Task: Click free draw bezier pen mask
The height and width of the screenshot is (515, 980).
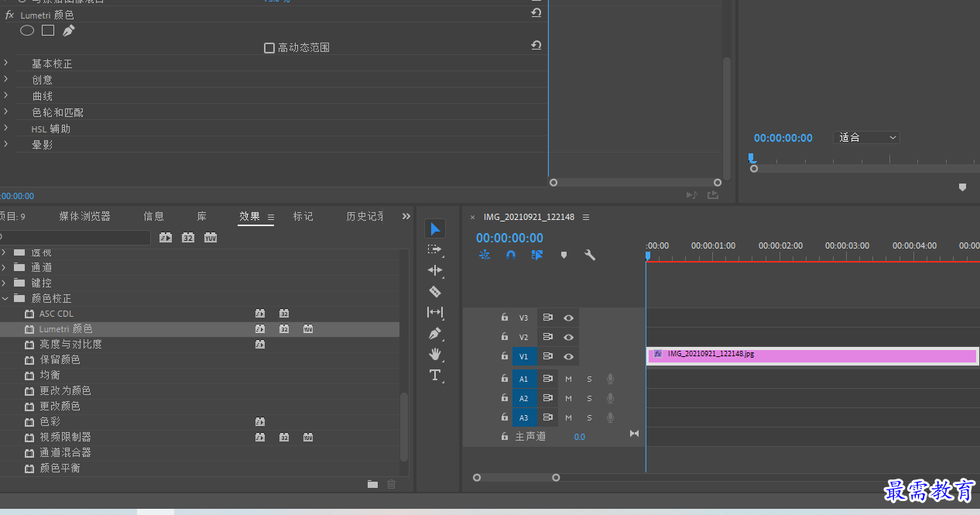Action: tap(69, 31)
